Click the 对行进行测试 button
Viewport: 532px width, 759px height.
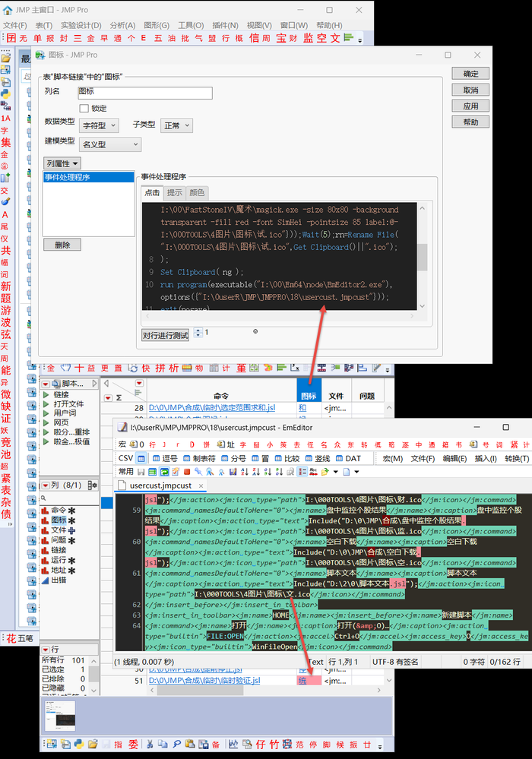[165, 335]
